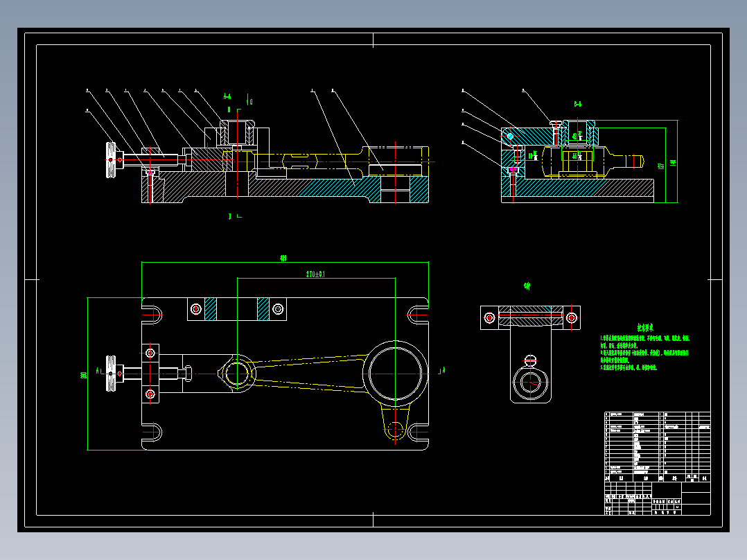Pick the circular bore in the detail view
This screenshot has height=560, width=747.
(530, 383)
